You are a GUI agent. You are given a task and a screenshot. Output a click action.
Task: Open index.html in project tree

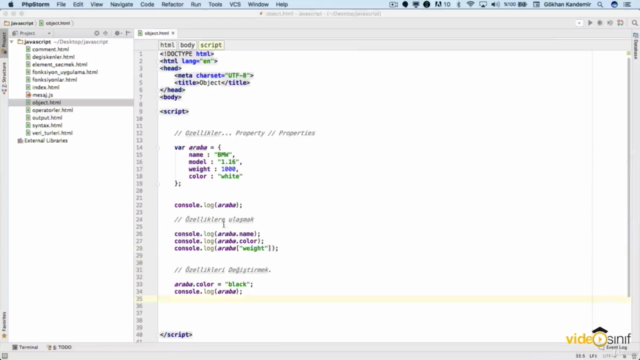[x=46, y=87]
